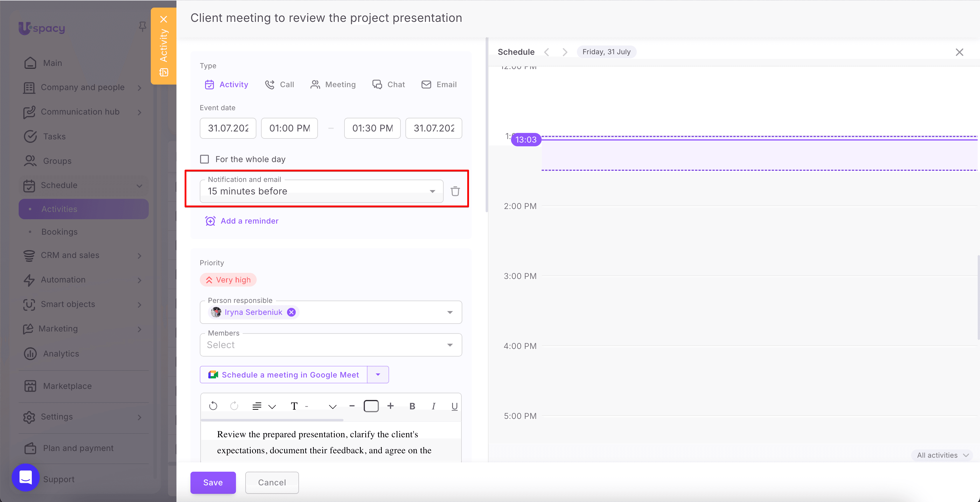Delete the 15 minutes reminder with trash icon
Viewport: 980px width, 502px height.
pyautogui.click(x=455, y=191)
